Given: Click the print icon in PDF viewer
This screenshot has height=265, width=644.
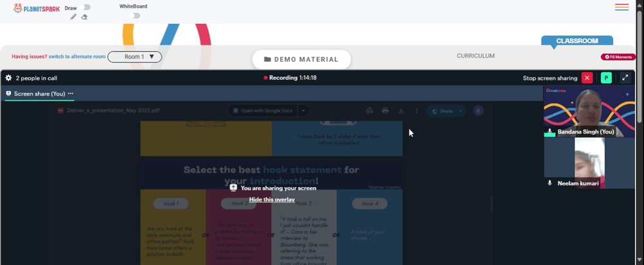Looking at the screenshot, I should [x=385, y=111].
